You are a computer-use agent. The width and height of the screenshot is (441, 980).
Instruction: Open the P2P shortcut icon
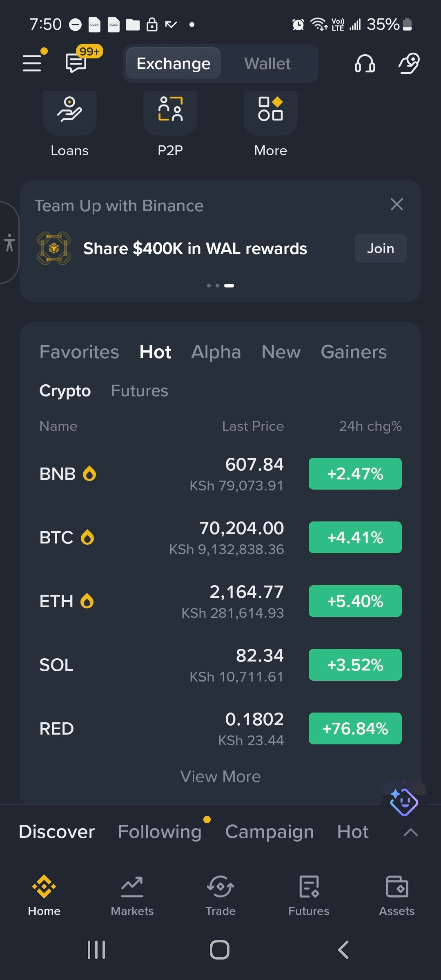pyautogui.click(x=170, y=112)
